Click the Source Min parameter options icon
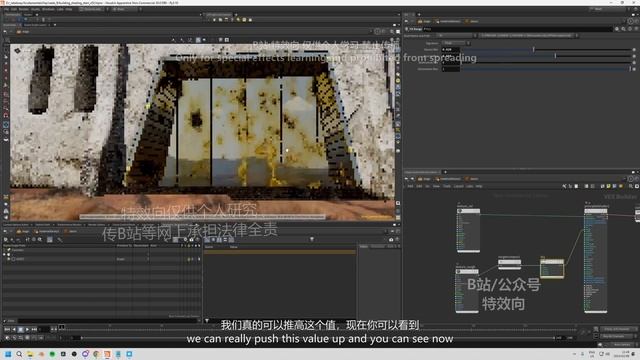Image resolution: width=640 pixels, height=360 pixels. [x=634, y=49]
